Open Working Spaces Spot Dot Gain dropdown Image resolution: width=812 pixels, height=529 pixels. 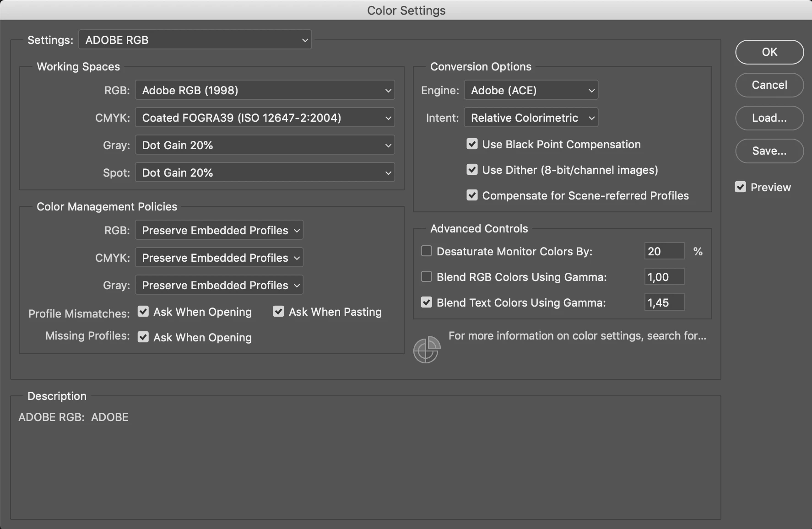(x=265, y=173)
